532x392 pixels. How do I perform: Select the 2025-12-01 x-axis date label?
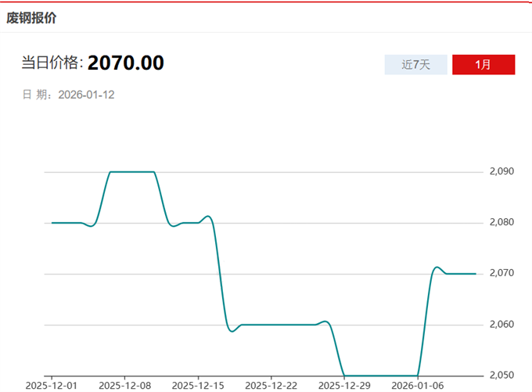pyautogui.click(x=52, y=385)
